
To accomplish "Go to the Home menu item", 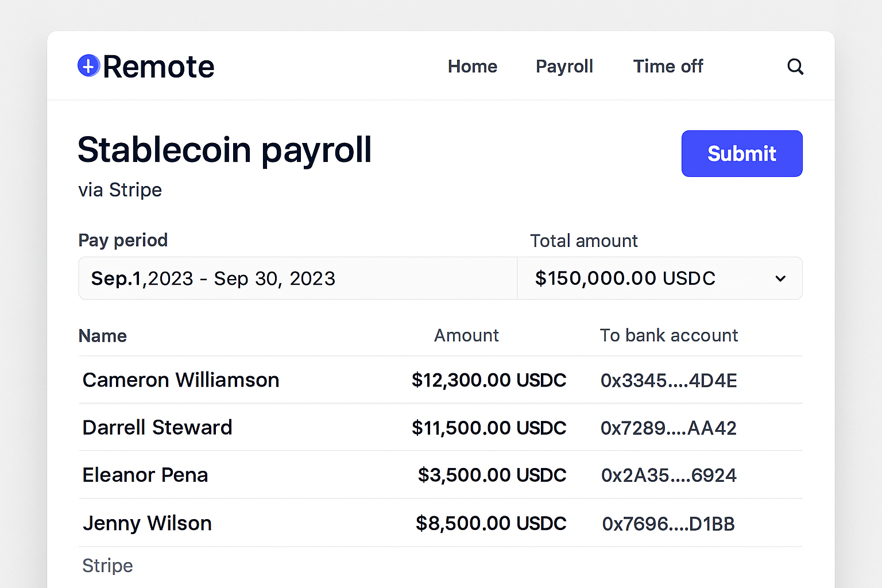I will click(472, 67).
